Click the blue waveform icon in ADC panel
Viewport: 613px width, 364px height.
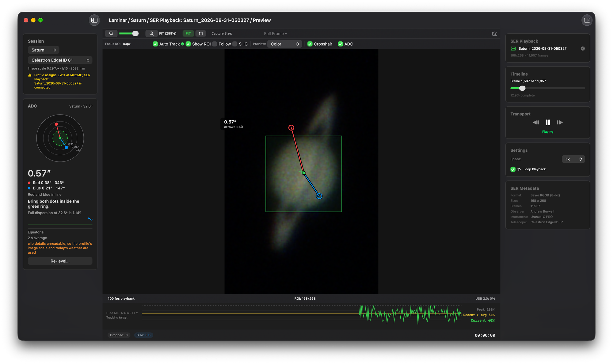click(x=90, y=219)
